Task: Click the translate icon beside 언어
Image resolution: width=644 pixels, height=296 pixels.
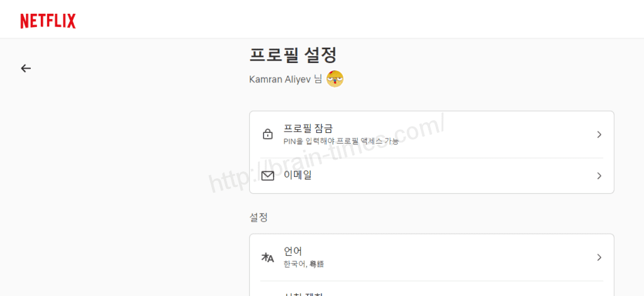Action: 267,258
